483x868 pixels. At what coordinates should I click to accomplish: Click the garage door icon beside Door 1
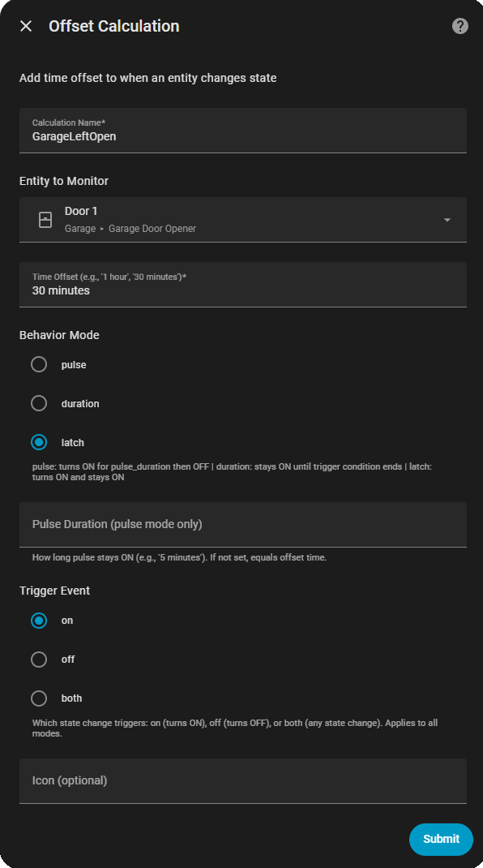45,220
